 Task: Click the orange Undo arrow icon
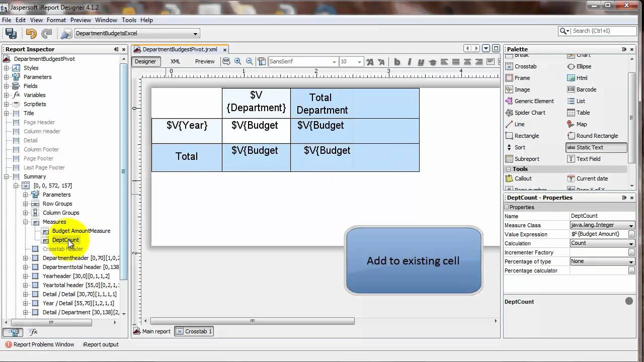(31, 33)
